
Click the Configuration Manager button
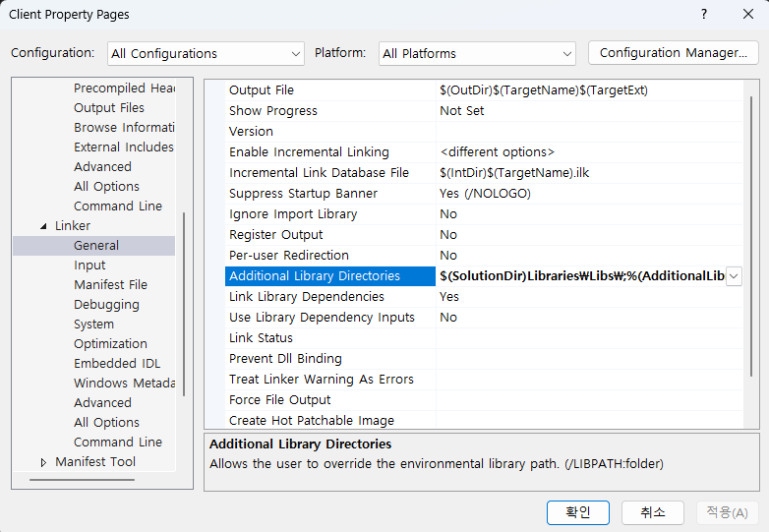[x=673, y=53]
